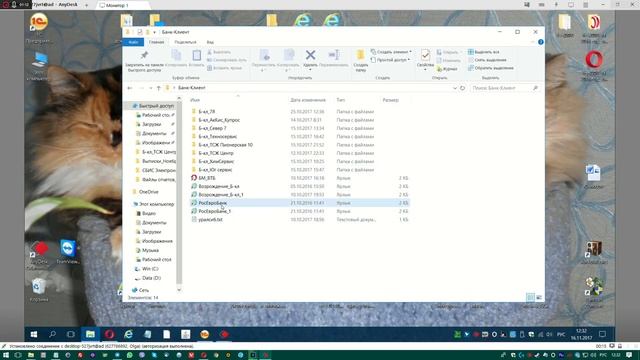Sort by the Дата изменения column header
This screenshot has width=640, height=360.
tap(308, 100)
